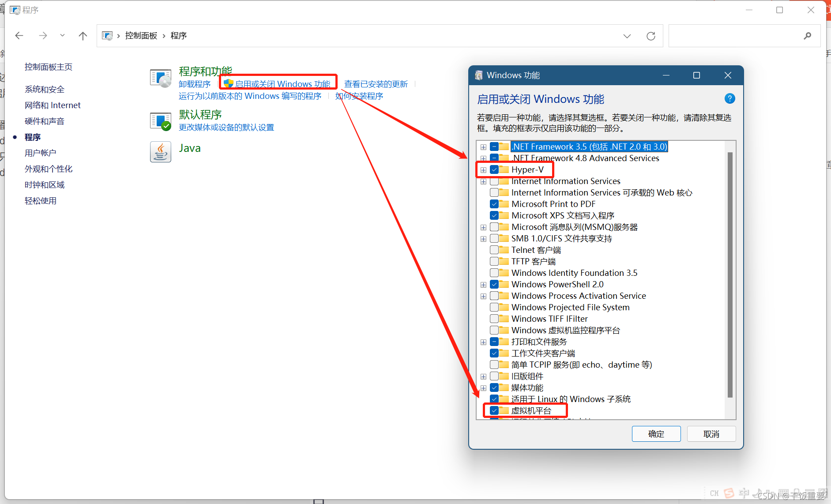Open recent locations chevron beside navigation arrows
The width and height of the screenshot is (831, 504).
(62, 35)
